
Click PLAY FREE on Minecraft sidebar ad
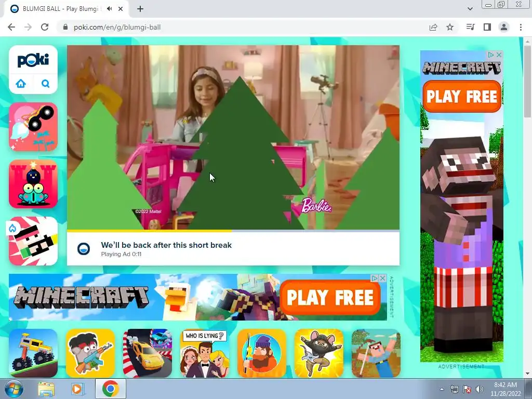(462, 96)
